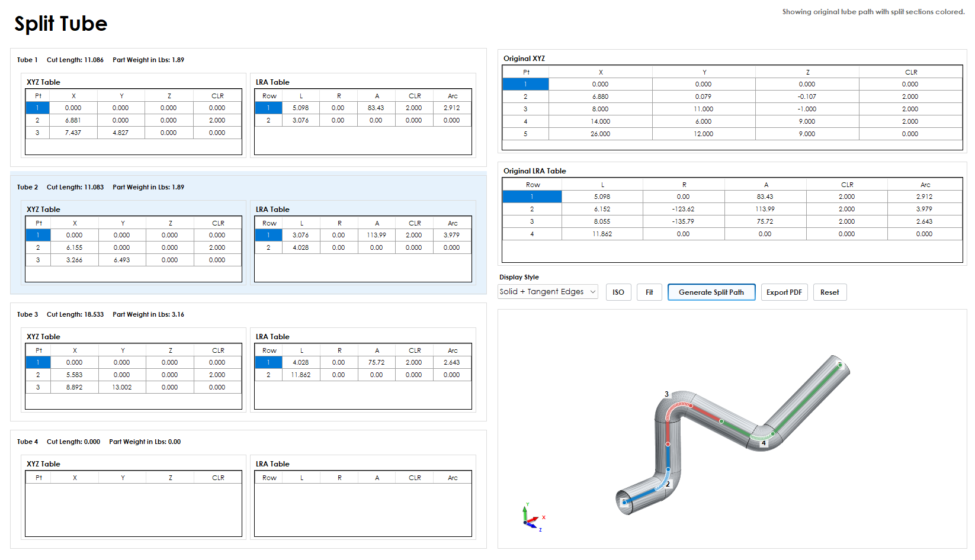Click the Tube 2 heading label

(x=27, y=187)
